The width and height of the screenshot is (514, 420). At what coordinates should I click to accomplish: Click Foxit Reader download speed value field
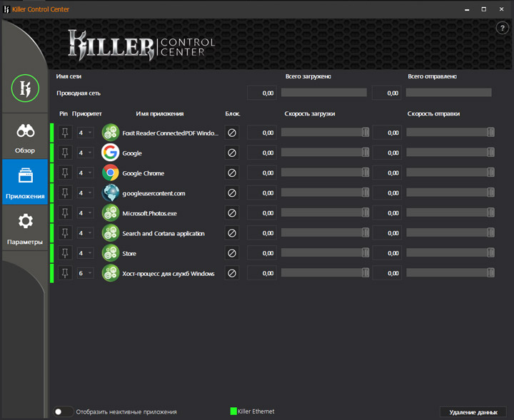tap(262, 133)
